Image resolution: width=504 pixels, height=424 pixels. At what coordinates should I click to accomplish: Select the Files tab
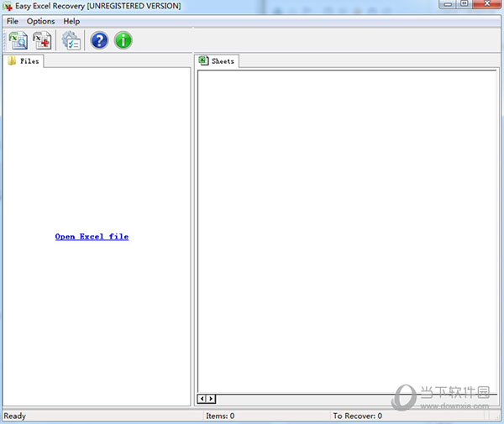pyautogui.click(x=24, y=61)
